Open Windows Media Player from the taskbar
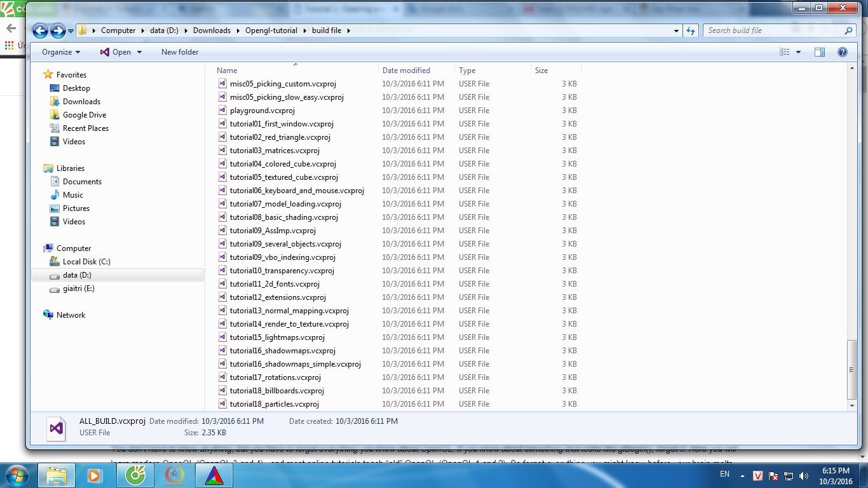868x488 pixels. (x=94, y=475)
